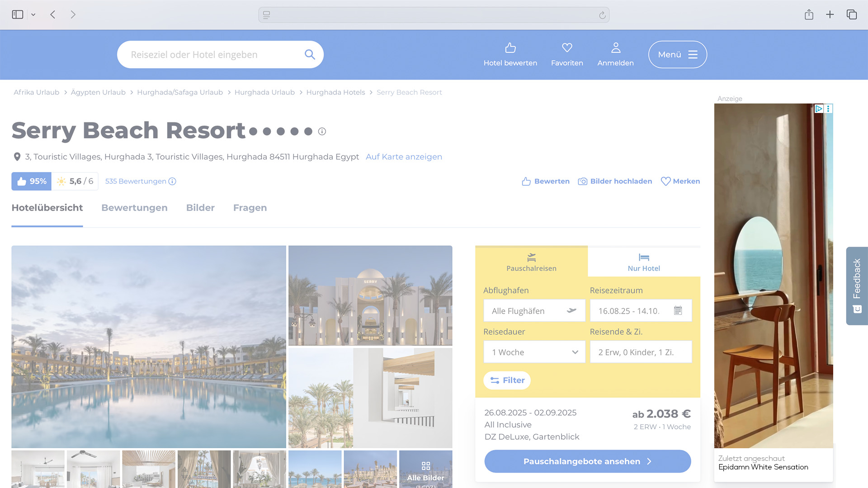This screenshot has width=868, height=488.
Task: Save hotel with Merken heart
Action: tap(680, 181)
